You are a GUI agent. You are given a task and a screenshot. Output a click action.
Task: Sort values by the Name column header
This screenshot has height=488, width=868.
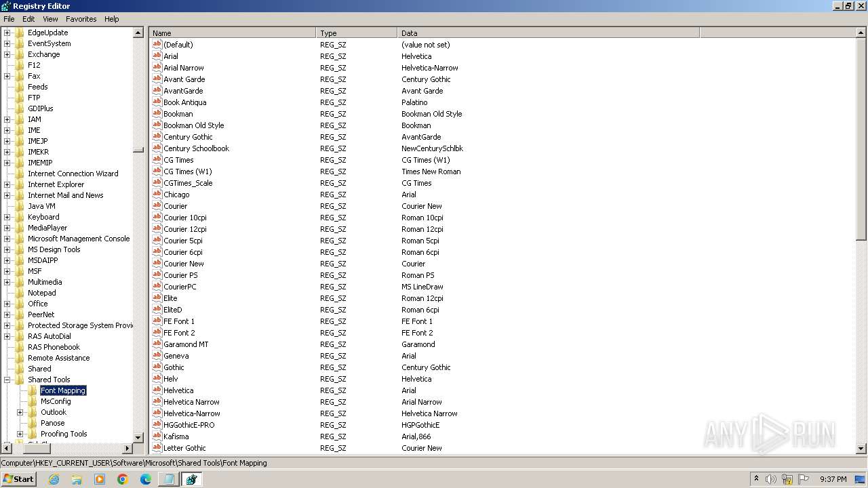[233, 33]
